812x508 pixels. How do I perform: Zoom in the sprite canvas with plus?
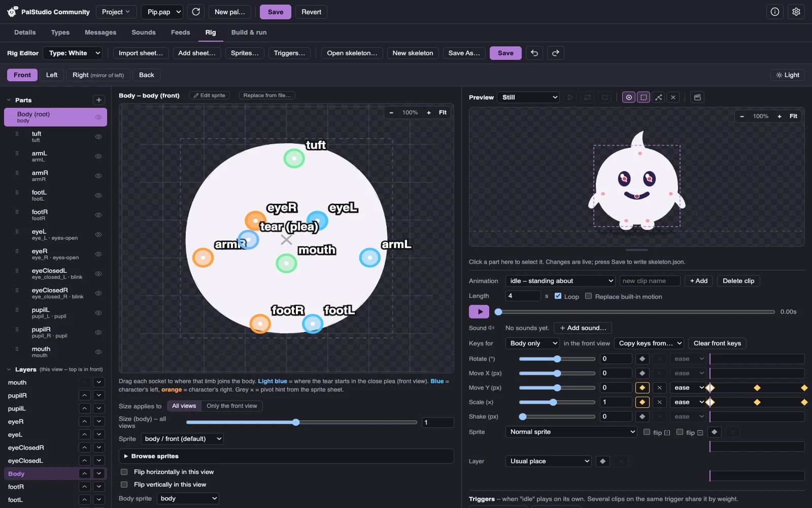(429, 113)
